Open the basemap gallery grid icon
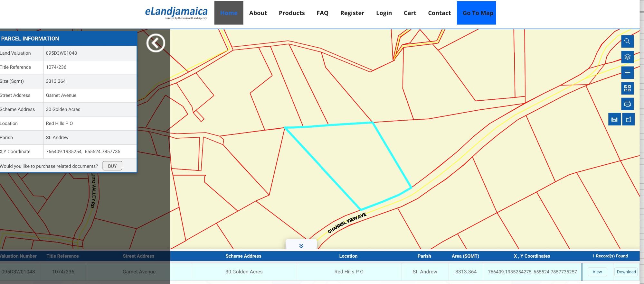Screen dimensions: 644x284 627,88
